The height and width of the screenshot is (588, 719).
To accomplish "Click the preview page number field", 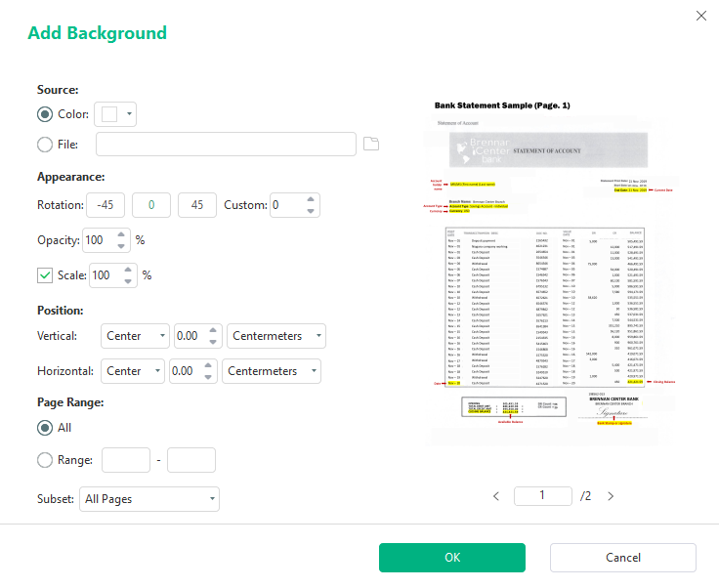I will [x=543, y=496].
